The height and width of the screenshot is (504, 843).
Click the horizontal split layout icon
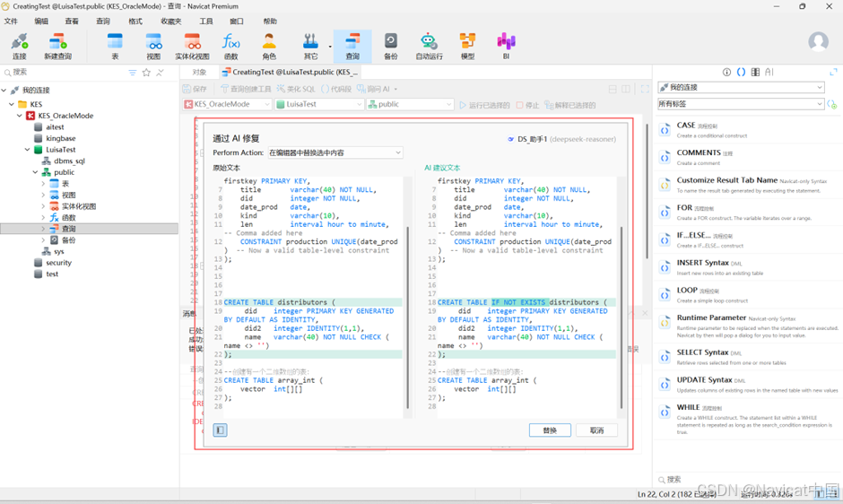coord(613,90)
